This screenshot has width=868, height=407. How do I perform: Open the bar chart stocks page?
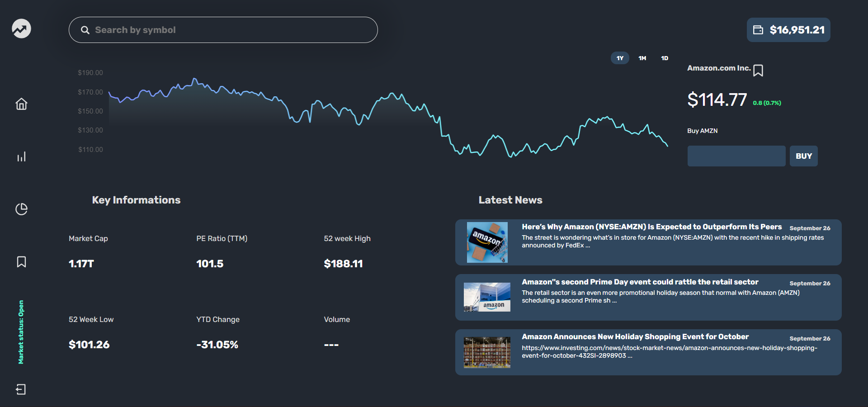[21, 156]
